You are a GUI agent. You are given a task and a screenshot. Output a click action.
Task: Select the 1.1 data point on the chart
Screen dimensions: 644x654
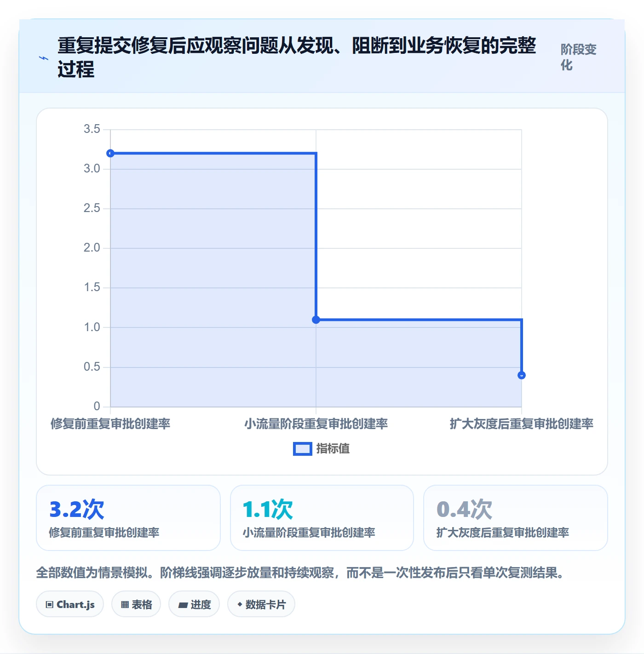316,320
